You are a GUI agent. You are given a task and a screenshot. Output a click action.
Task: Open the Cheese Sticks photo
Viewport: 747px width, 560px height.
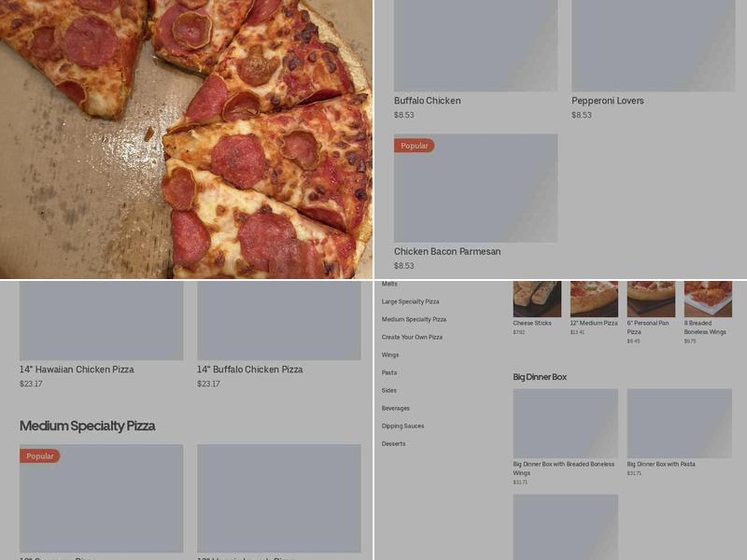pos(537,299)
